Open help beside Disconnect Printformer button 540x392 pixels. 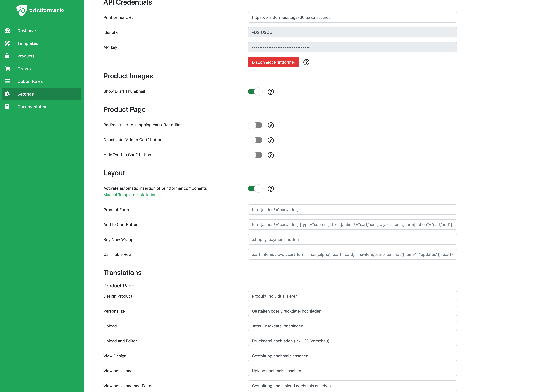pyautogui.click(x=306, y=62)
